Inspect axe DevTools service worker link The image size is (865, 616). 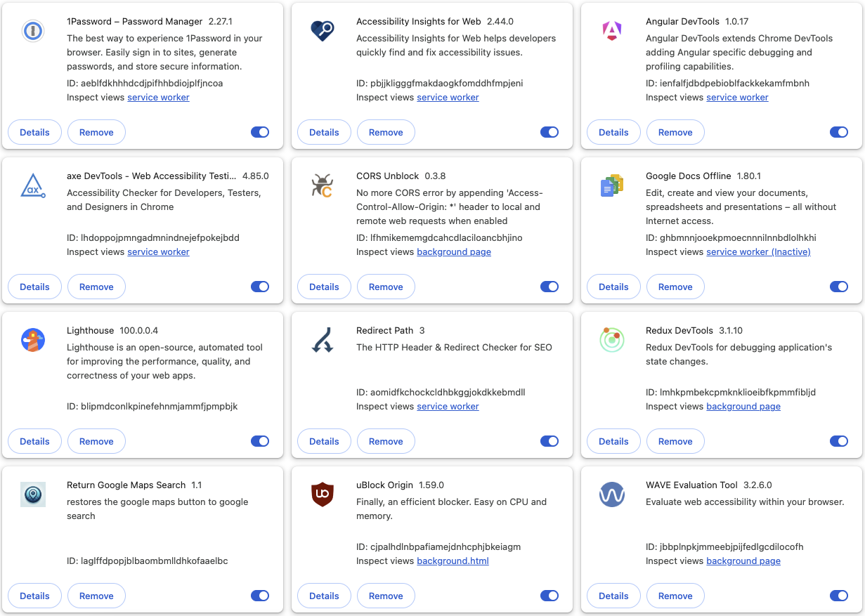coord(158,252)
